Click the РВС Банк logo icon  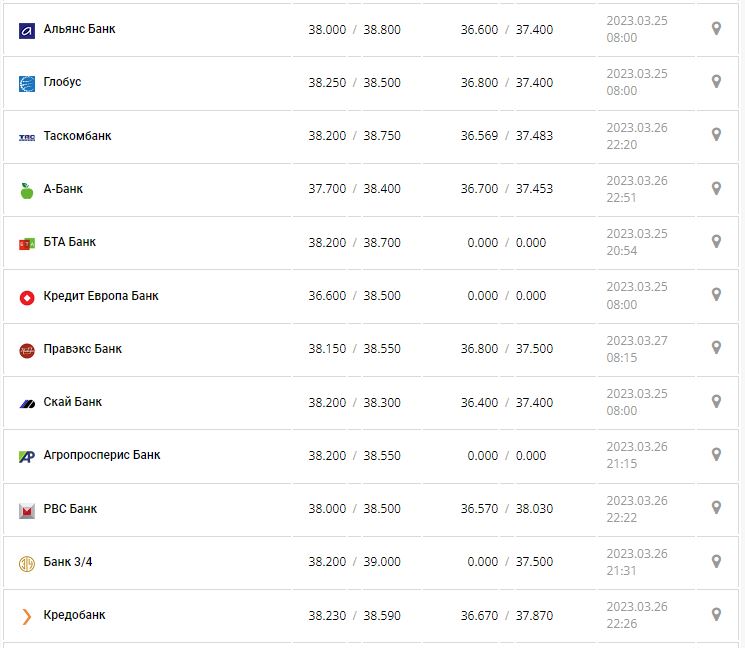pos(27,510)
